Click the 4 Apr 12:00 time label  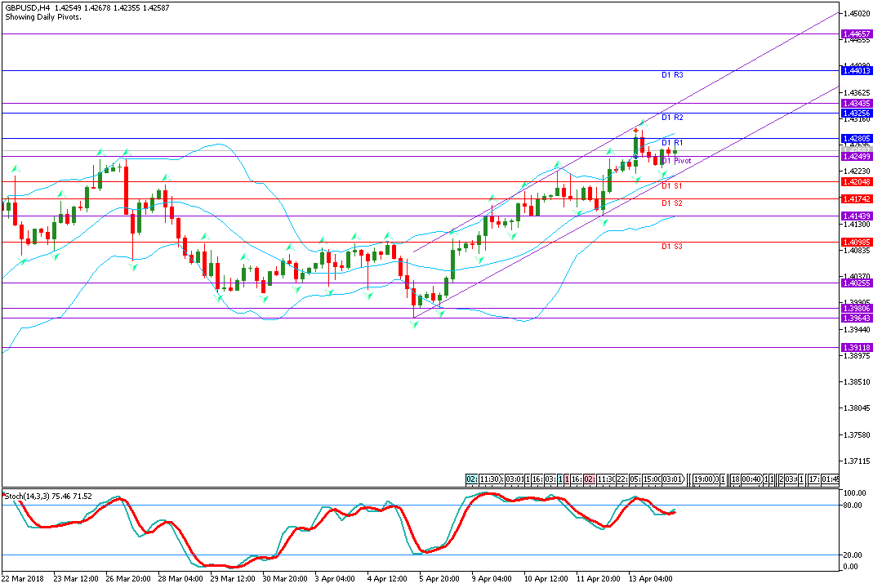pyautogui.click(x=387, y=579)
